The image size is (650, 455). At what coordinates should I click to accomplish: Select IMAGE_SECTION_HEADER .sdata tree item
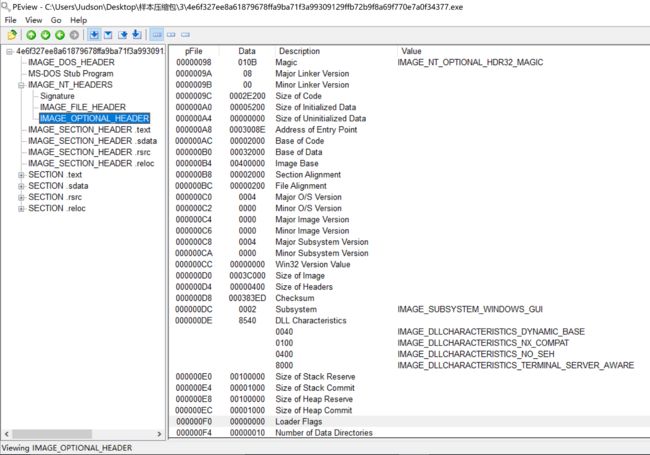click(92, 140)
